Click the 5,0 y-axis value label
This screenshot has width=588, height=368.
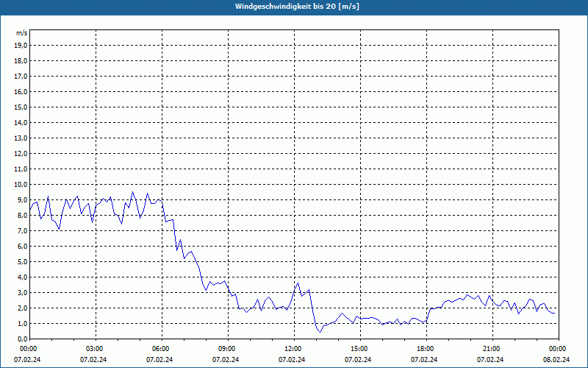22,261
